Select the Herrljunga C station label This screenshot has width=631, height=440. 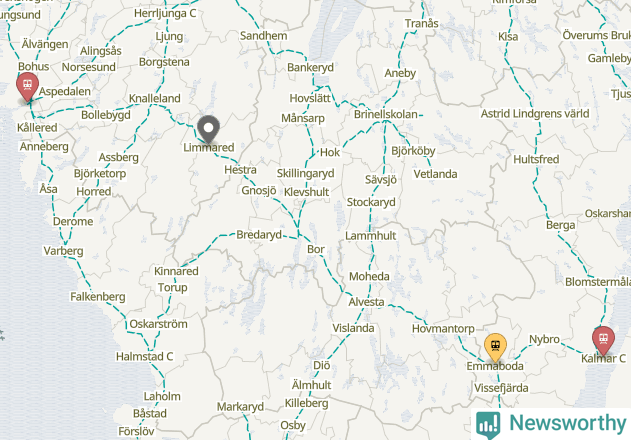click(x=165, y=13)
